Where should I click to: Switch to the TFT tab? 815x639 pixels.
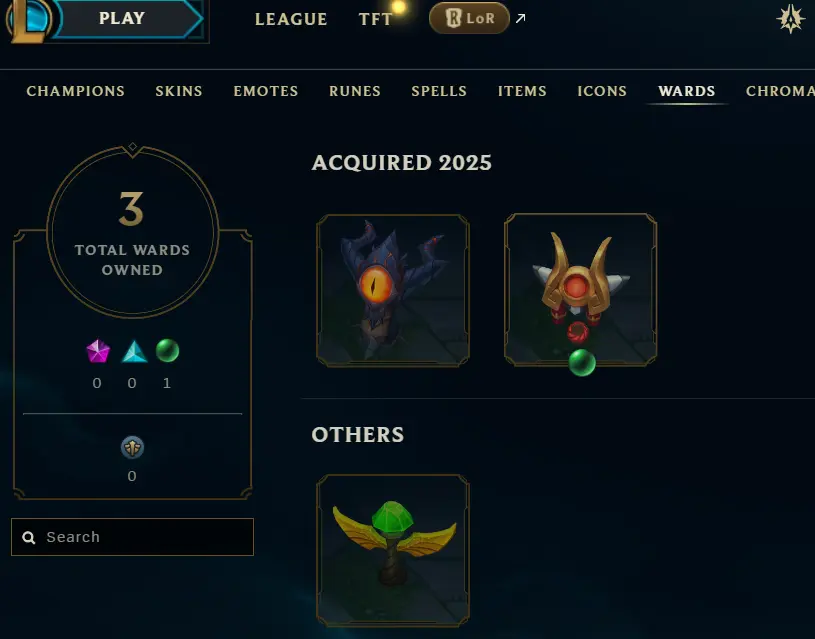[375, 19]
